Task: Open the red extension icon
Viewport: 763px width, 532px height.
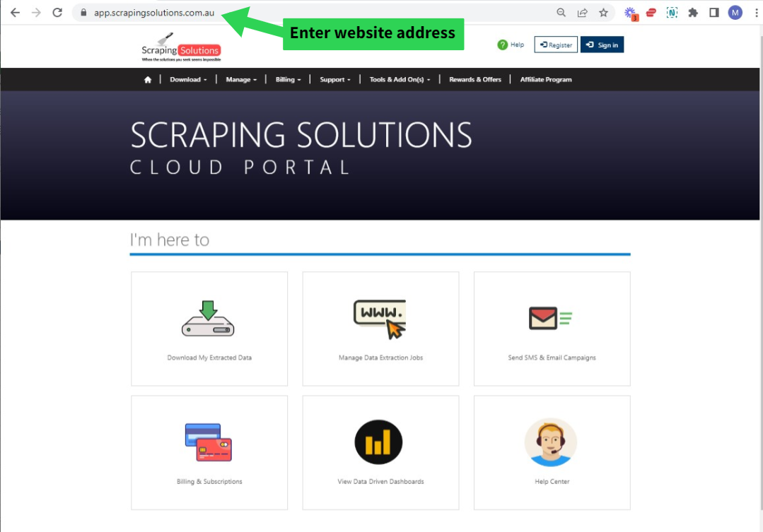Action: [651, 13]
